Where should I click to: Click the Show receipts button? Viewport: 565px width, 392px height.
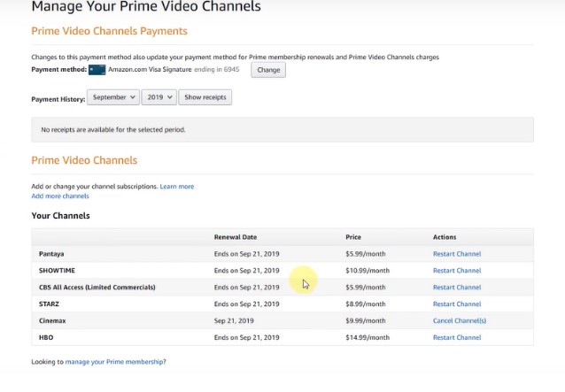point(205,97)
